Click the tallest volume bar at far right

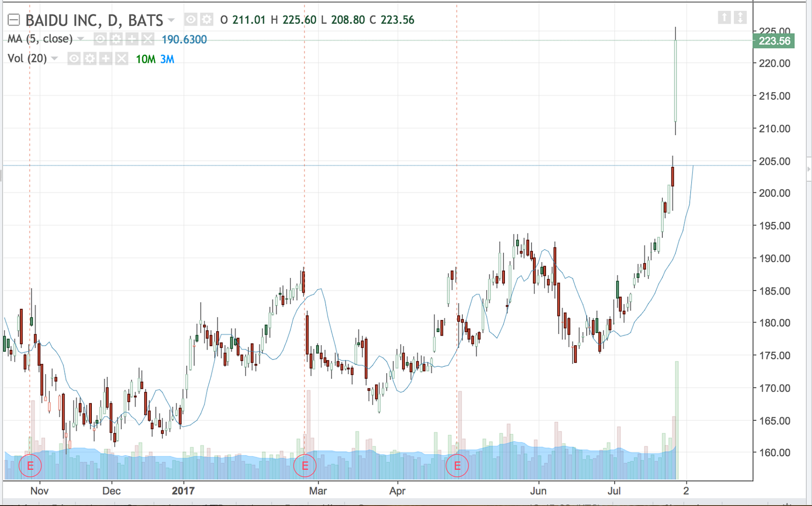[x=676, y=420]
